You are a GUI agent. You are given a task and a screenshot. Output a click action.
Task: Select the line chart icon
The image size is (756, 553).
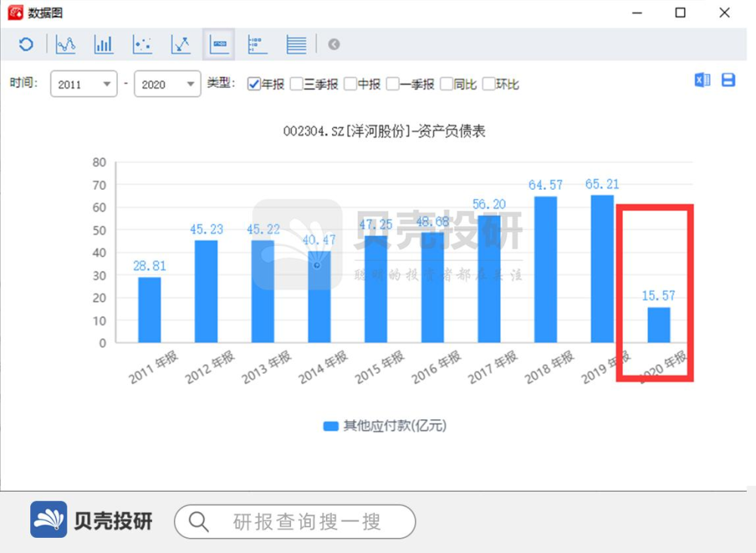[66, 45]
